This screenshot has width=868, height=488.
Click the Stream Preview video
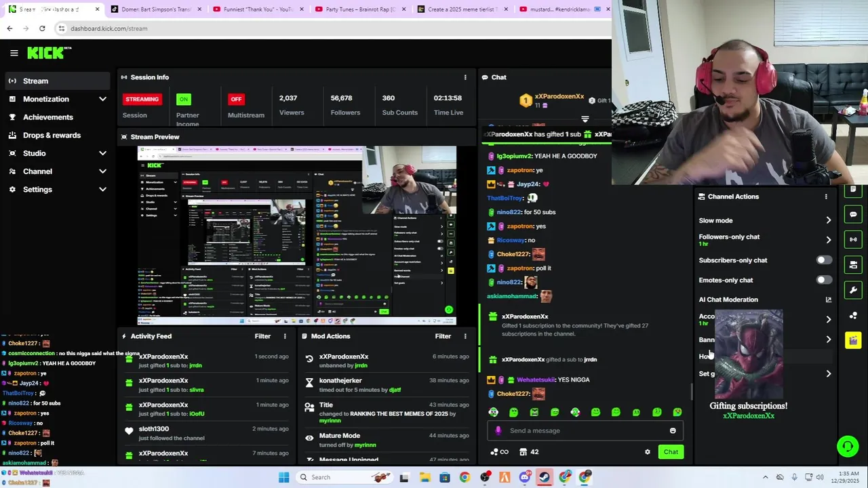pos(296,235)
